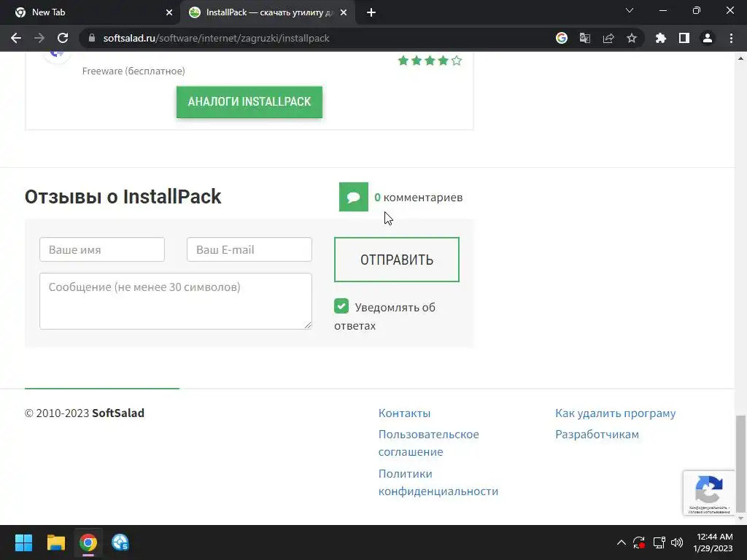Image resolution: width=747 pixels, height=560 pixels.
Task: Open Политики конфиденциальности link
Action: click(x=438, y=483)
